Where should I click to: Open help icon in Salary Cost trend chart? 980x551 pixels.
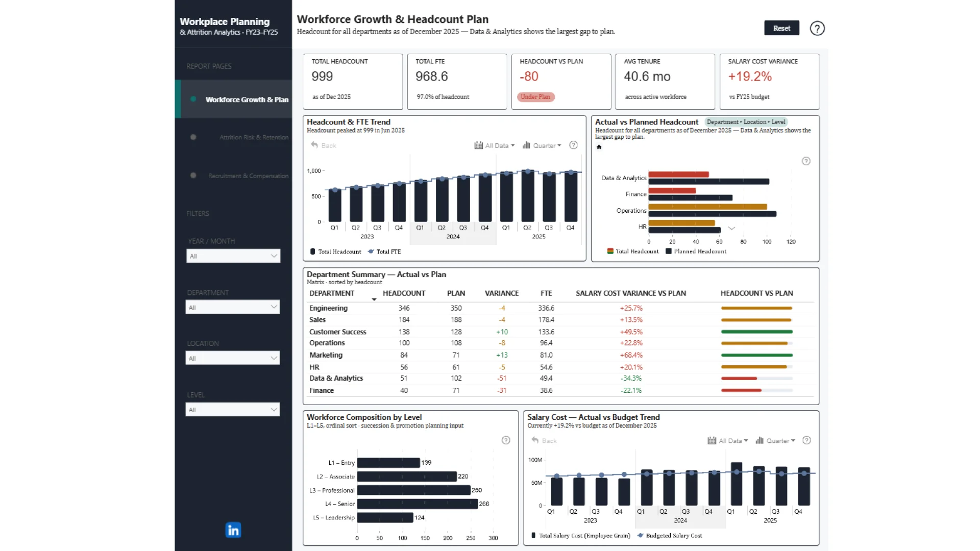(x=806, y=440)
